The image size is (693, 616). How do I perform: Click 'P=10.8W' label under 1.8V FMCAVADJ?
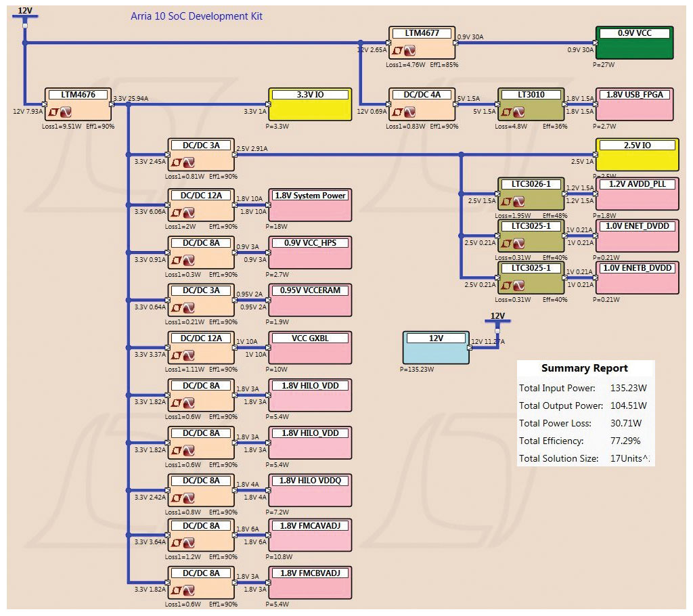[x=279, y=556]
